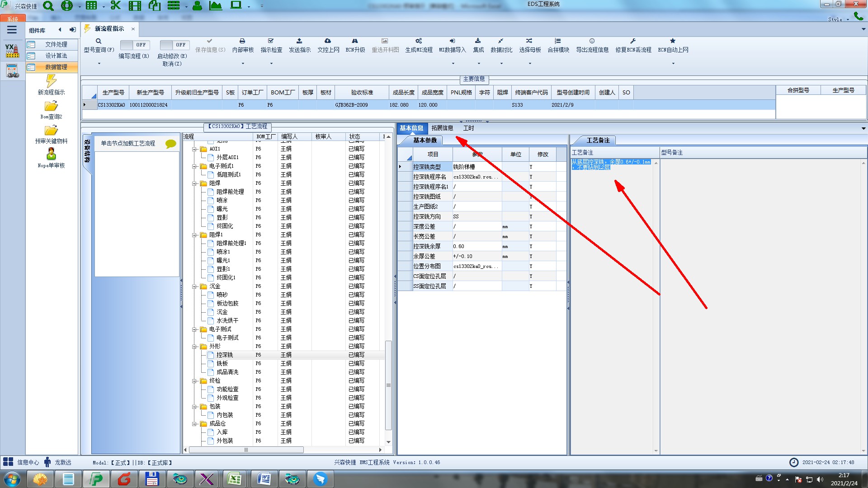Image resolution: width=868 pixels, height=488 pixels.
Task: Click the 导出流程信息 smiley icon
Action: [592, 41]
